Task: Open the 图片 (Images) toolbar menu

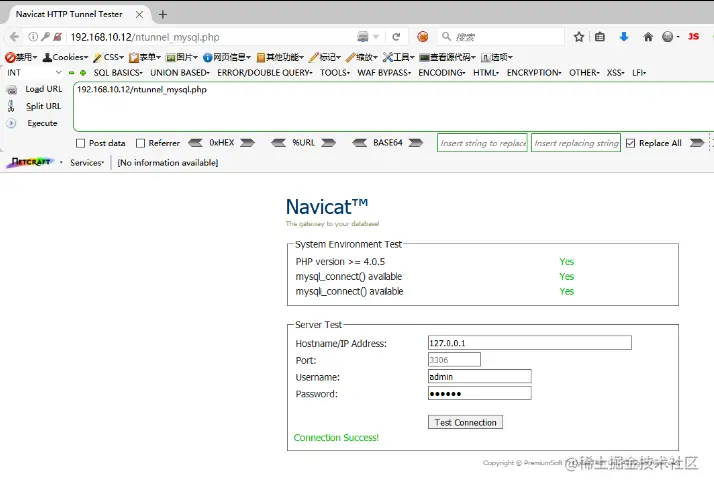Action: pos(182,57)
